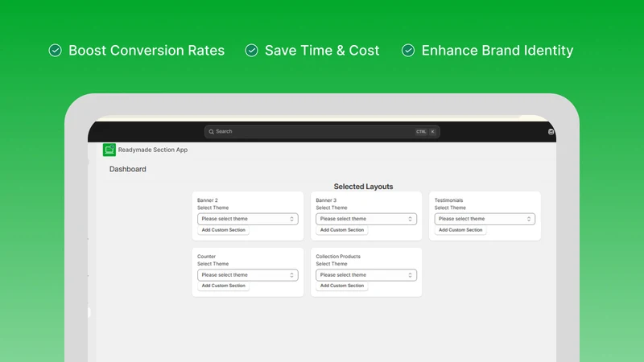Click the Selected Layouts heading
Image resolution: width=644 pixels, height=362 pixels.
point(363,187)
